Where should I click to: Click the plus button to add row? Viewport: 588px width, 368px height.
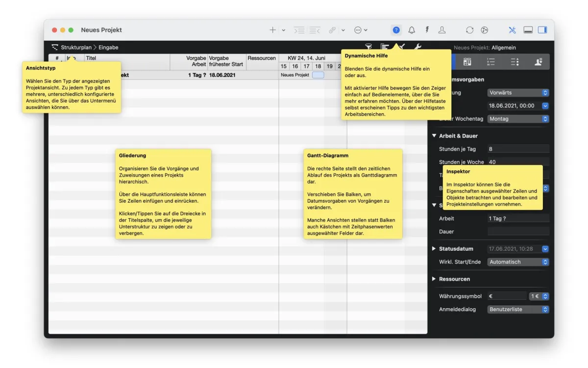pyautogui.click(x=272, y=30)
